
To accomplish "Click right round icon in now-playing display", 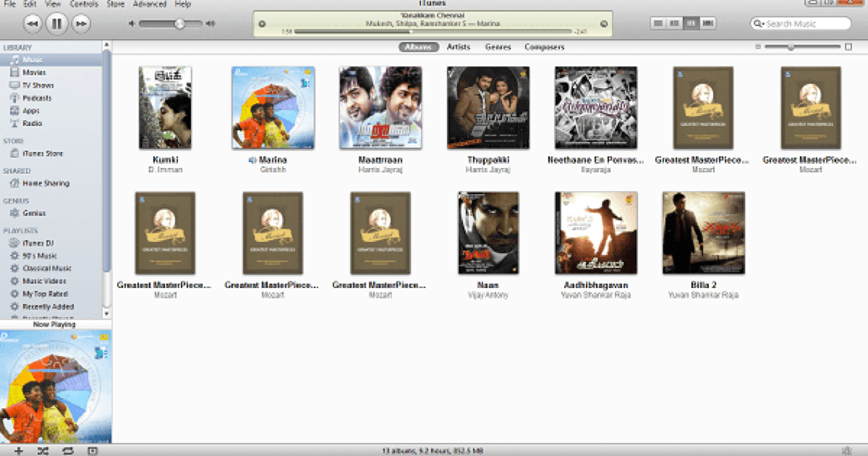I will point(604,24).
